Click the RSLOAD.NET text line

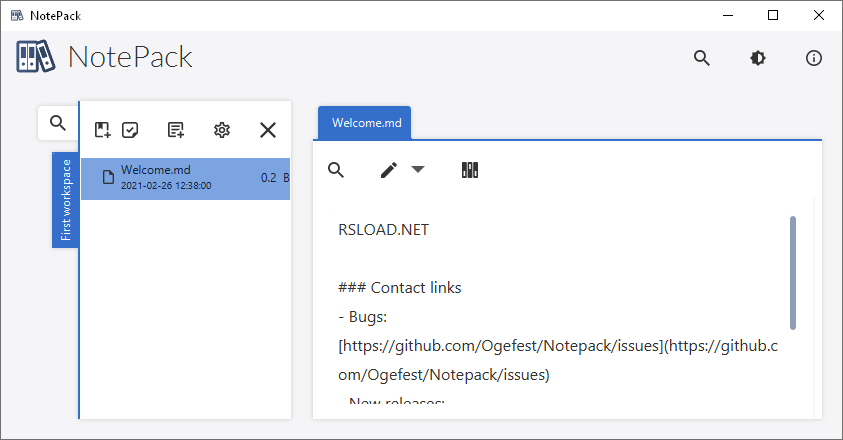pyautogui.click(x=384, y=230)
